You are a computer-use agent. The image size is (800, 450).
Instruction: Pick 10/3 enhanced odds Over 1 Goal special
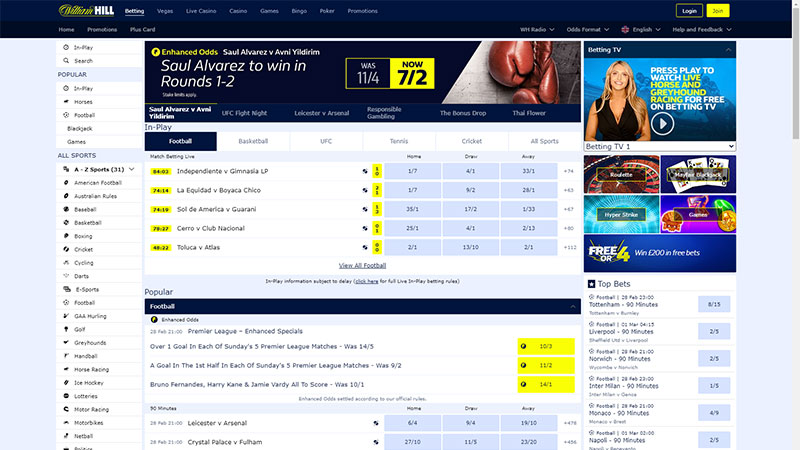click(546, 346)
